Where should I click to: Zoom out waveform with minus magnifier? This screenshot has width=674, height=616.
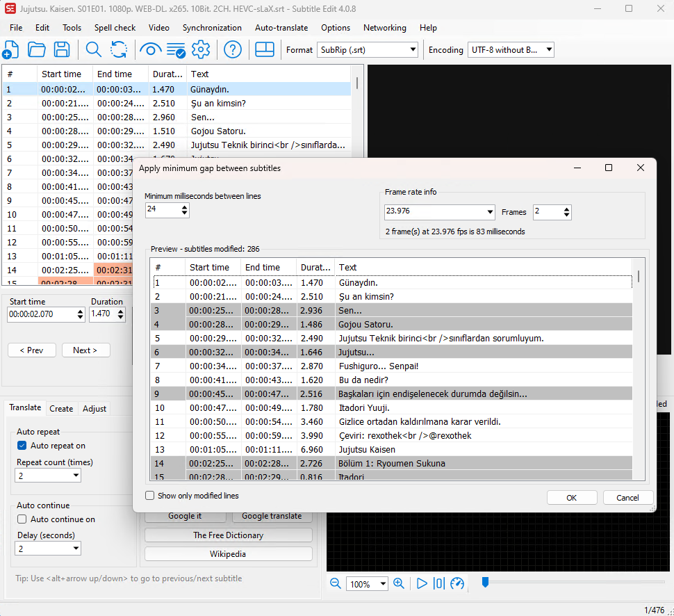coord(336,584)
